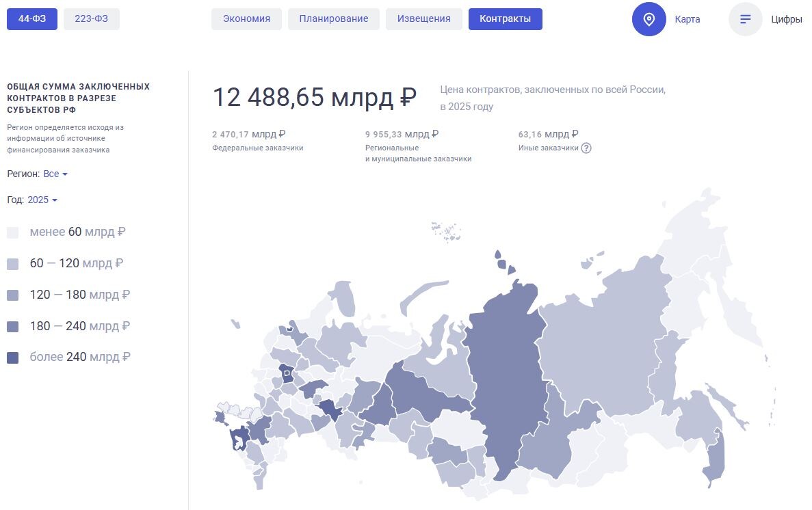Enable the 223-ФЗ law filter
The width and height of the screenshot is (812, 510).
coord(91,18)
